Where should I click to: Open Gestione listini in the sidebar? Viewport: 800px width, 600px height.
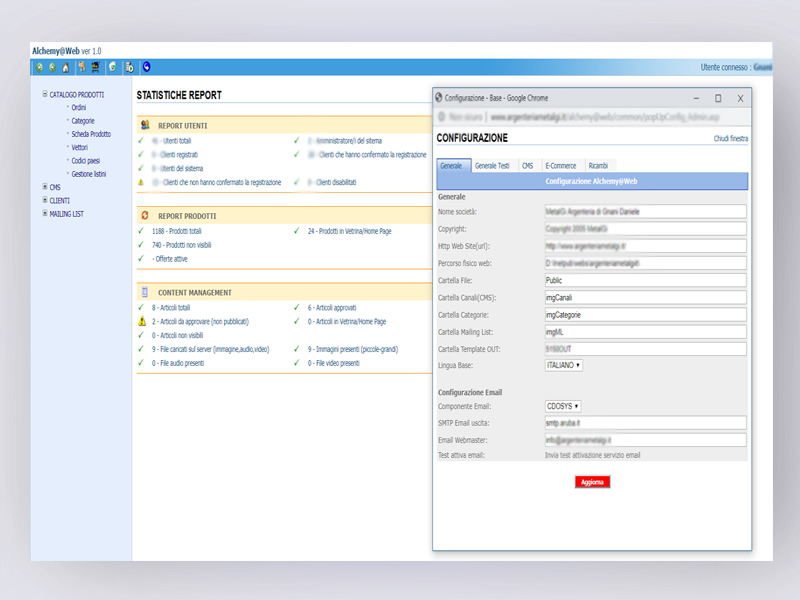pyautogui.click(x=89, y=174)
